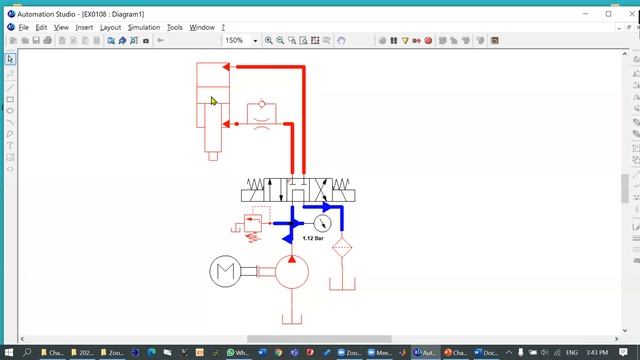Open the Edit menu
Screen dimensions: 640x360
click(x=41, y=27)
